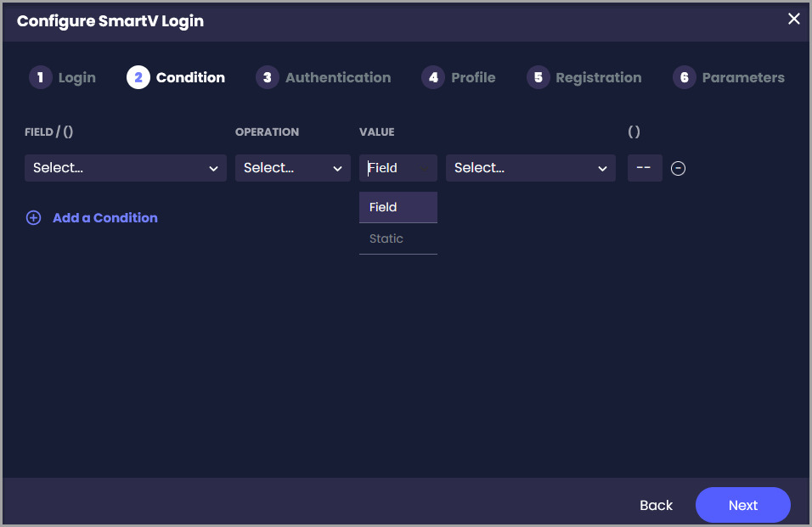The image size is (812, 527).
Task: Switch to step 5 Registration
Action: (584, 77)
